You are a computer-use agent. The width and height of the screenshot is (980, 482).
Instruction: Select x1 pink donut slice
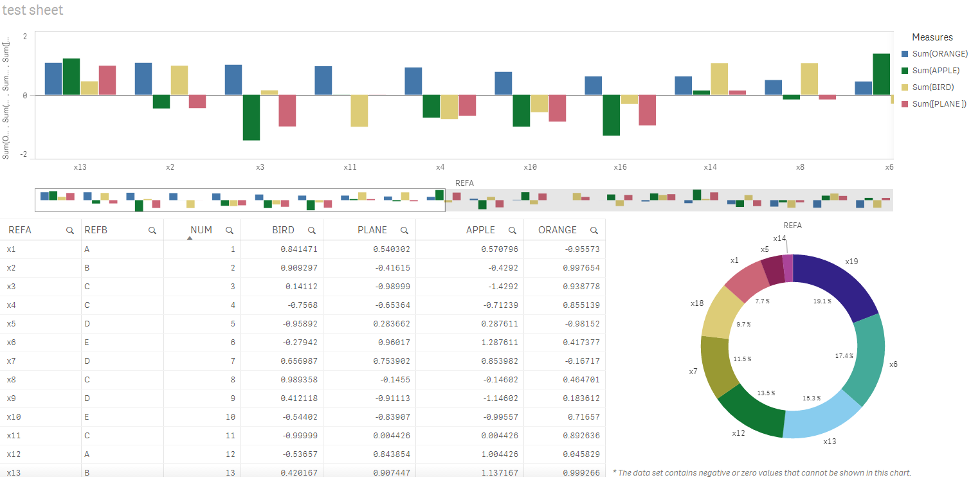click(747, 280)
